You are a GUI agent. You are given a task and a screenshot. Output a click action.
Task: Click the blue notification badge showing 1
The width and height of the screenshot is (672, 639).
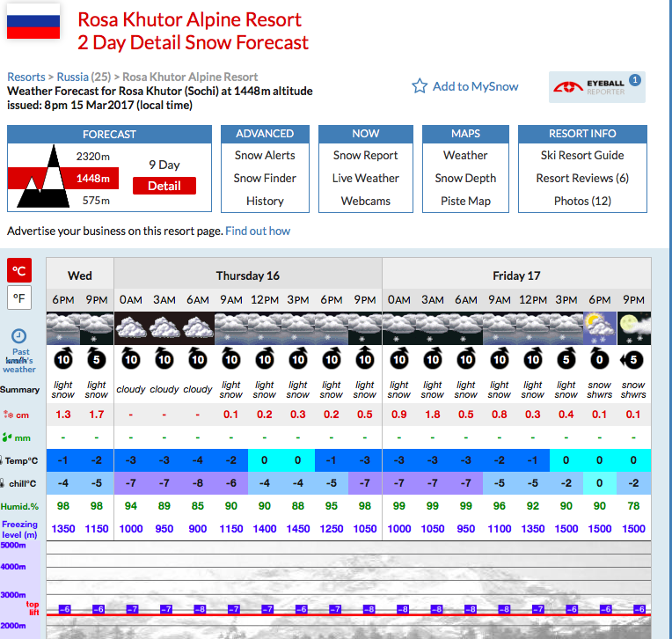(x=635, y=80)
